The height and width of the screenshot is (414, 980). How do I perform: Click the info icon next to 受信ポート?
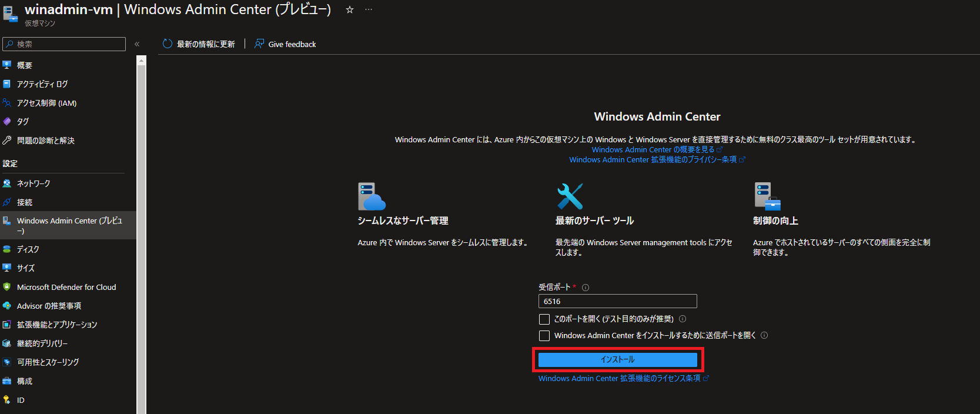(586, 288)
